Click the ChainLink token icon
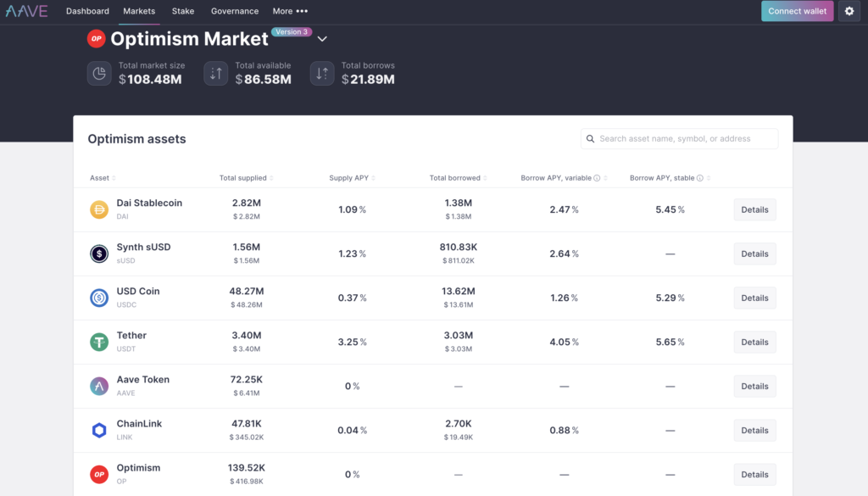Viewport: 868px width, 496px height. tap(99, 430)
